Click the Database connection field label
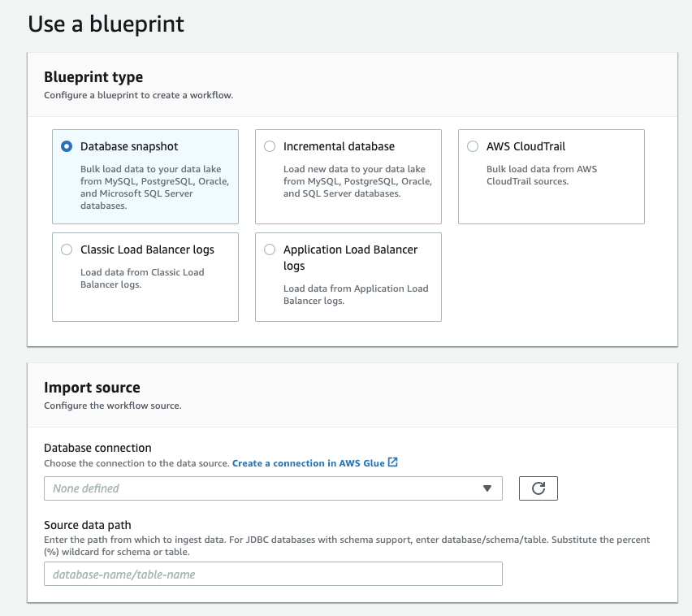Screen dimensions: 692x616 pos(97,448)
